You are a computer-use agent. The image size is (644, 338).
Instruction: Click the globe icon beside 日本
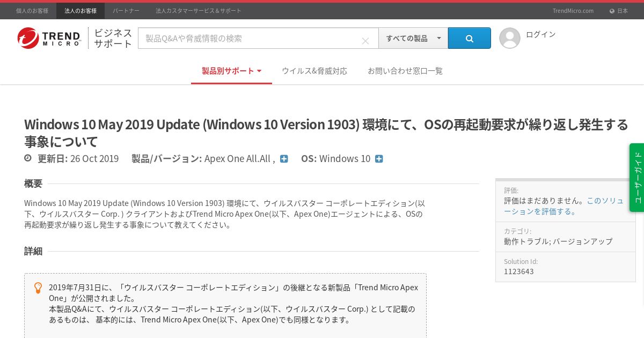(x=612, y=11)
